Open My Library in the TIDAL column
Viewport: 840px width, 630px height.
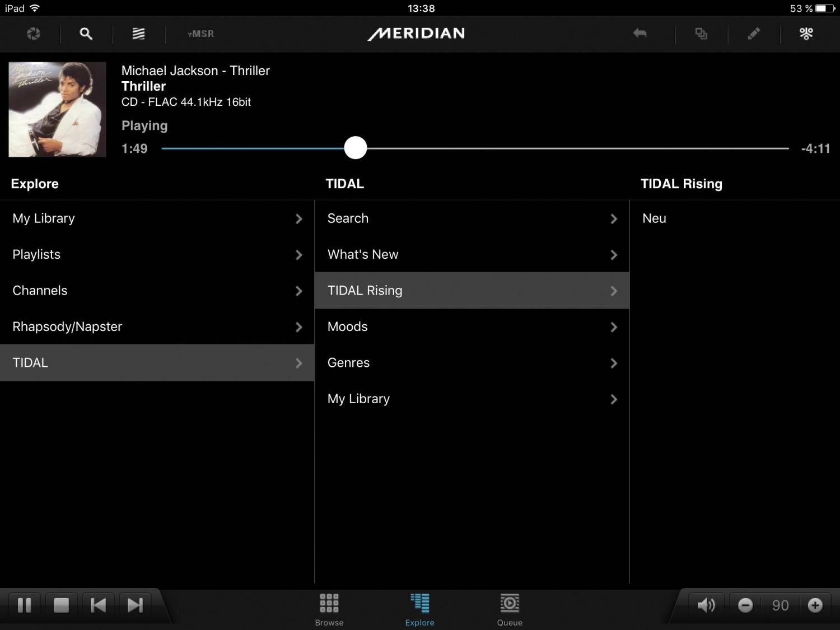[x=472, y=399]
